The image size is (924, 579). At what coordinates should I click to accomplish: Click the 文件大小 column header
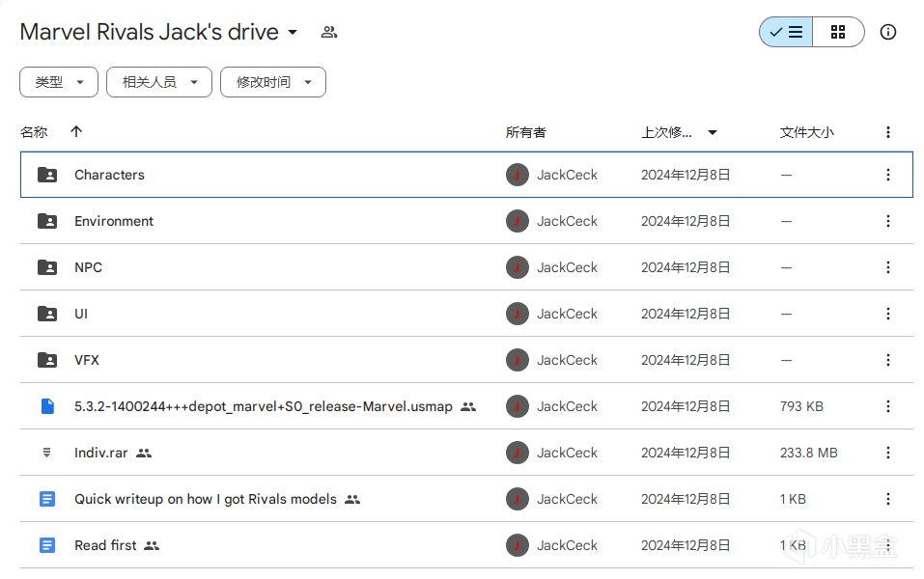807,132
